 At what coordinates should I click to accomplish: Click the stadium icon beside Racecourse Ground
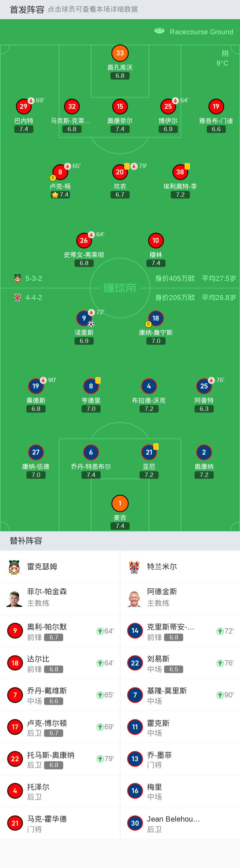159,31
